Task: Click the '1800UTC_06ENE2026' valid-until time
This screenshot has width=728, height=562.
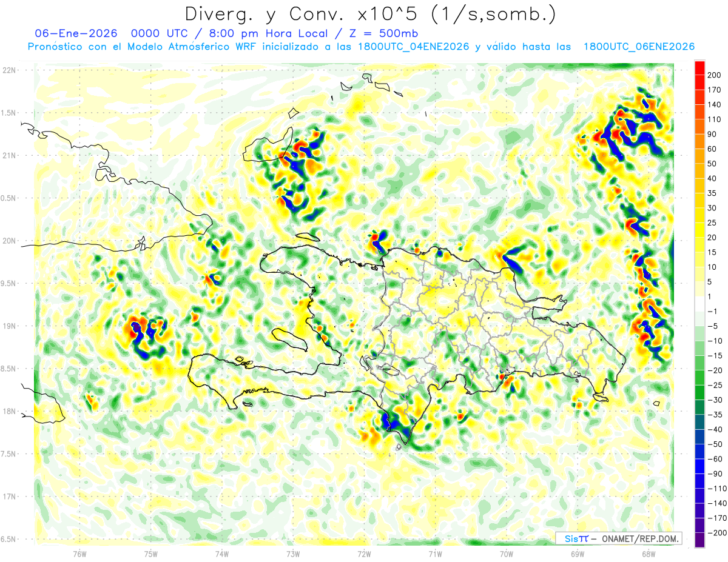Action: 639,47
